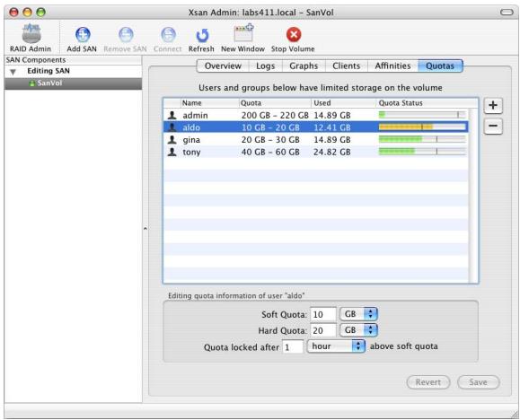
Task: Select the admin name cell
Action: pyautogui.click(x=195, y=116)
